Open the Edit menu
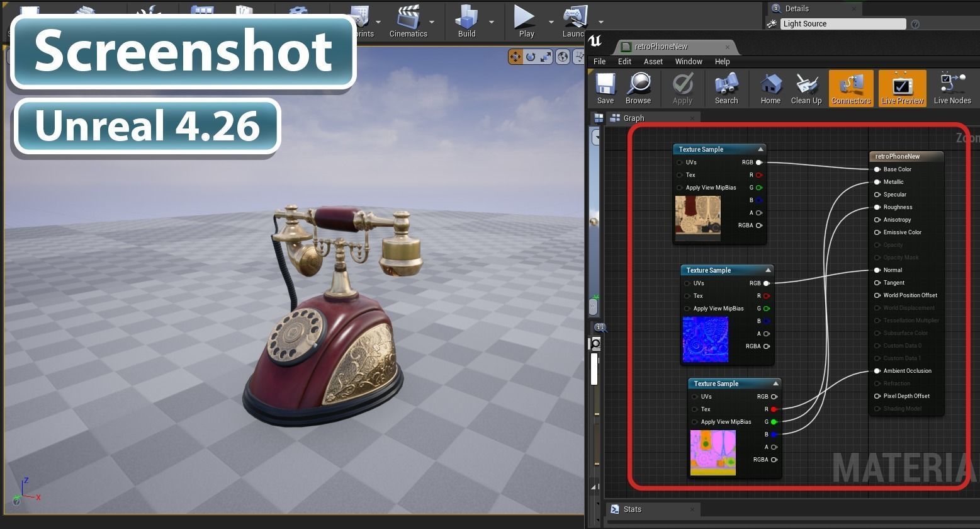The height and width of the screenshot is (529, 980). click(624, 62)
